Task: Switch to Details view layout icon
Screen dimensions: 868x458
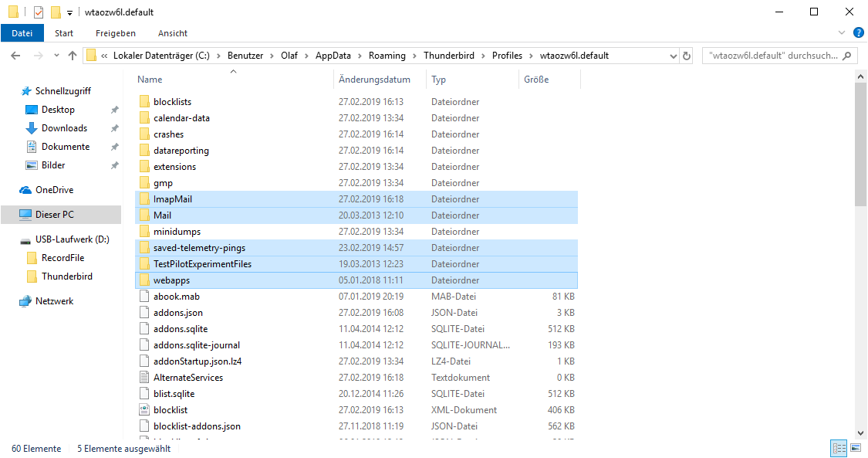Action: tap(839, 448)
